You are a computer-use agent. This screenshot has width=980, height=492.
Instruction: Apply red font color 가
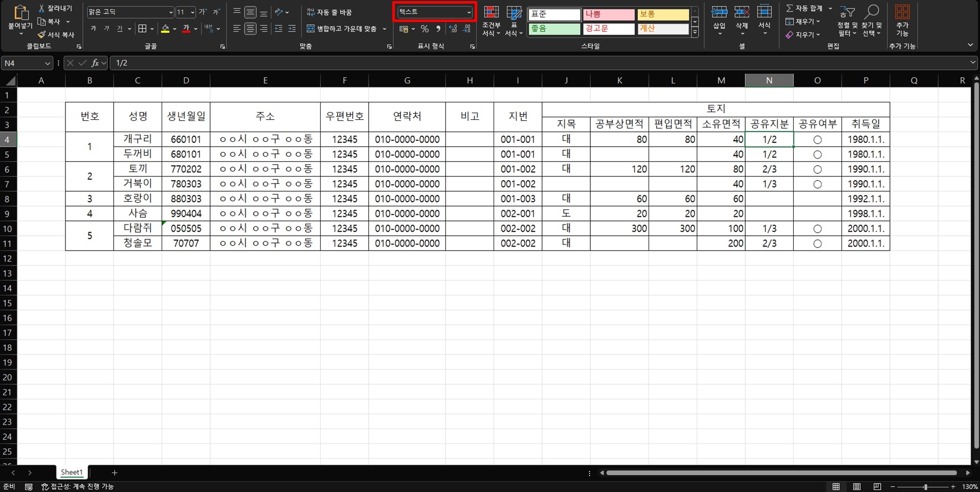coord(186,29)
